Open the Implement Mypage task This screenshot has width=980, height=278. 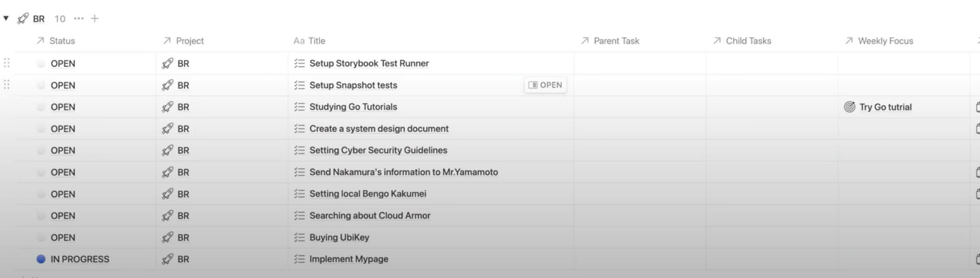point(349,259)
